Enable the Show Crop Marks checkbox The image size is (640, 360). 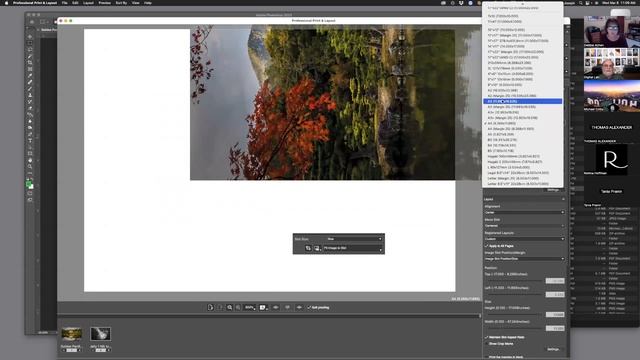tap(487, 344)
